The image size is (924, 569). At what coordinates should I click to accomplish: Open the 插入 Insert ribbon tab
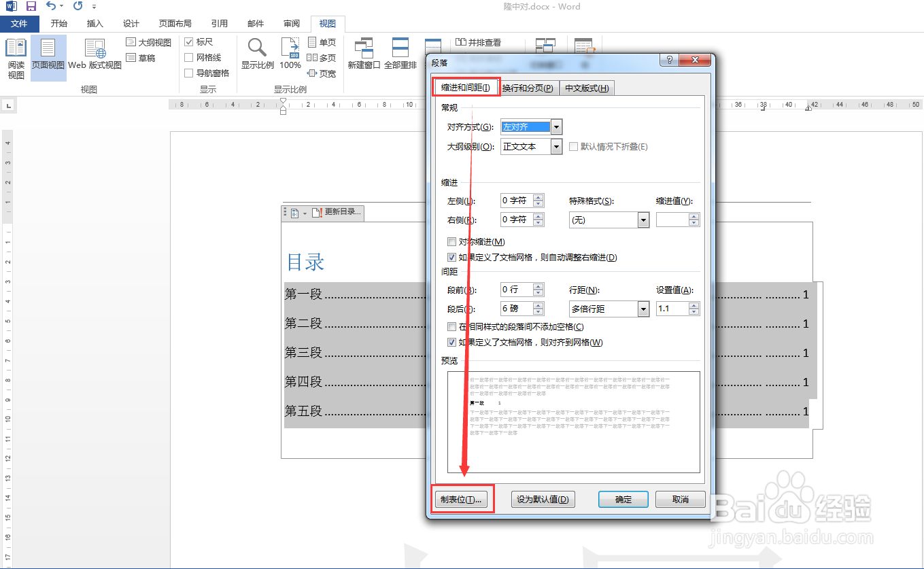pyautogui.click(x=95, y=24)
